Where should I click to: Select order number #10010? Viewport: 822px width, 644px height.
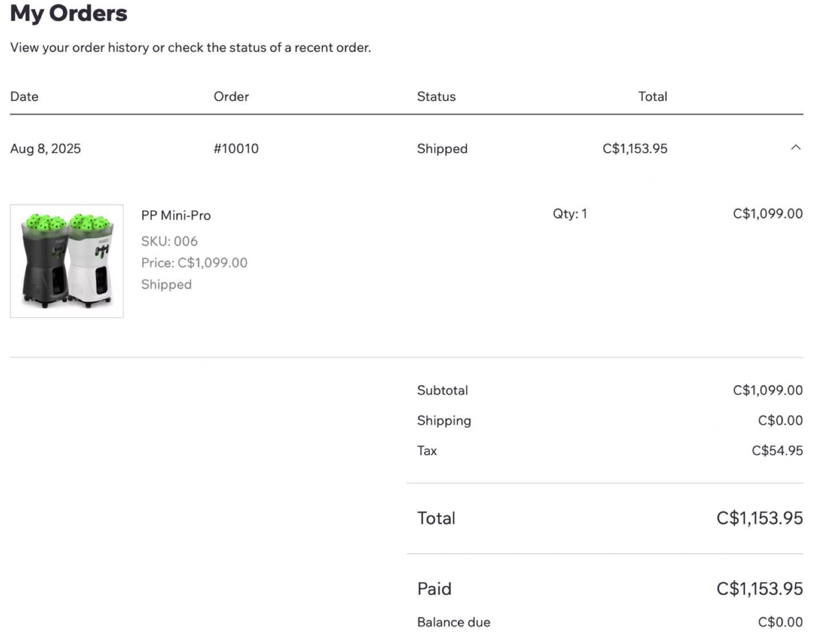(x=236, y=149)
